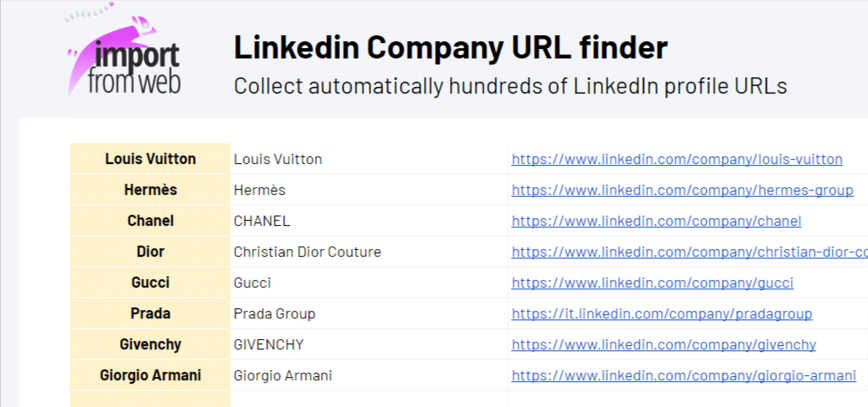
Task: Select the bold Hermès brand cell
Action: tap(150, 190)
